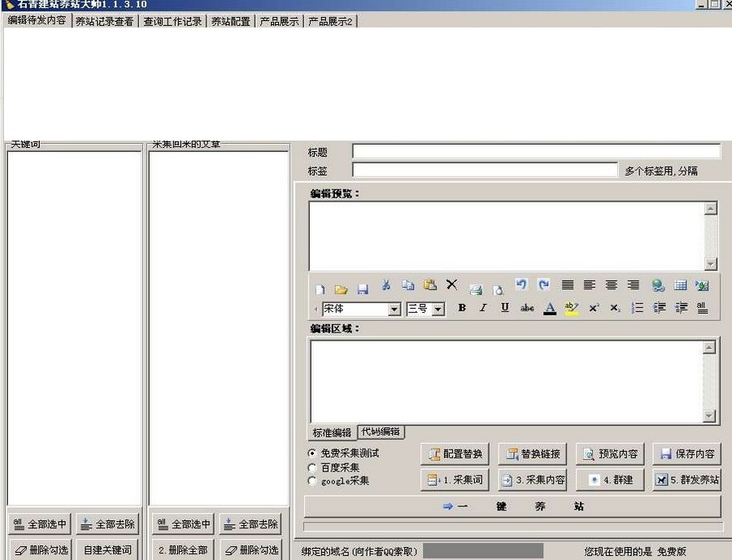
Task: Click the 保存内容 button
Action: pos(687,454)
